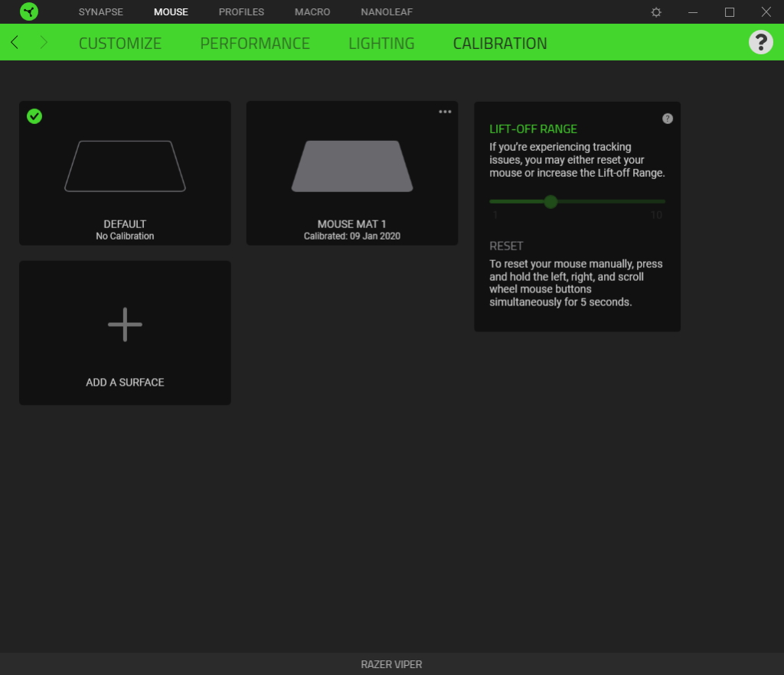Go to the Nanoleaf tab

pyautogui.click(x=387, y=12)
